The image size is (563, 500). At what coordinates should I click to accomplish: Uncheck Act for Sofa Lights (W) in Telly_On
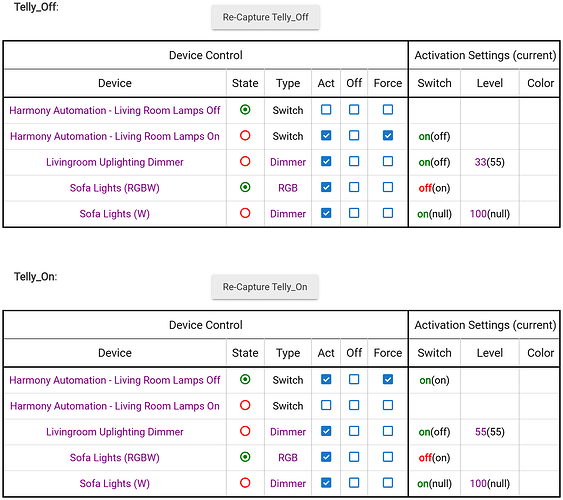[326, 483]
